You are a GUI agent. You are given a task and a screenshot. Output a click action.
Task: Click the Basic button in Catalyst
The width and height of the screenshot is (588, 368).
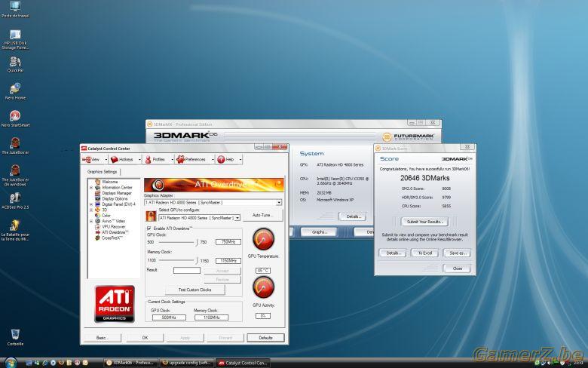pos(103,338)
